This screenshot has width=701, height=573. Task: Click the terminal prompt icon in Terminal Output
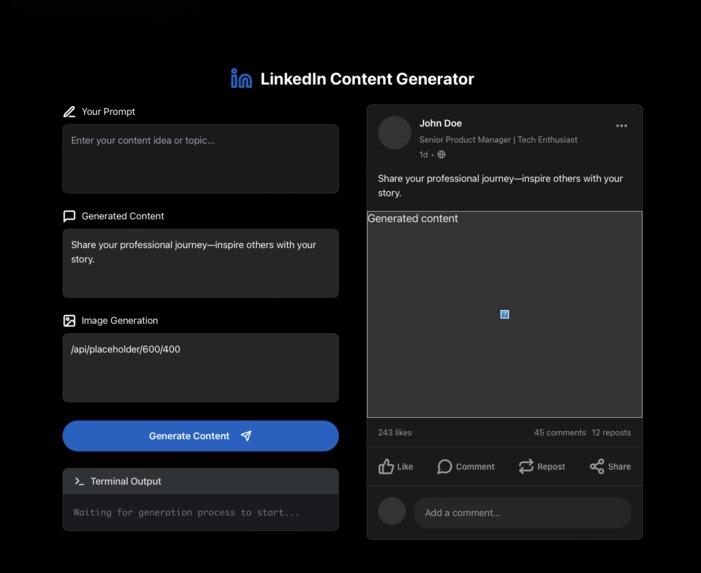click(x=79, y=481)
